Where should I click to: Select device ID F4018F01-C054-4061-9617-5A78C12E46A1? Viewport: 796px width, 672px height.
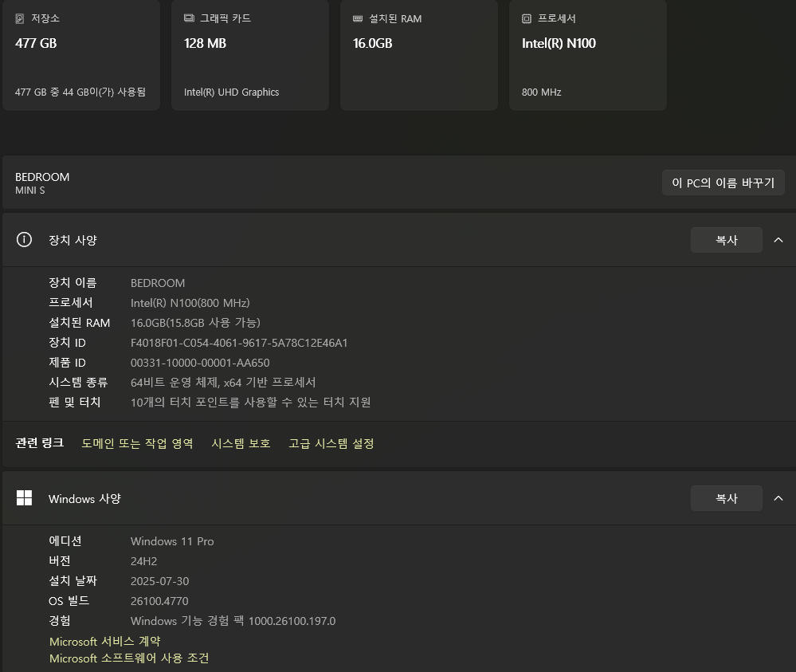pyautogui.click(x=239, y=343)
